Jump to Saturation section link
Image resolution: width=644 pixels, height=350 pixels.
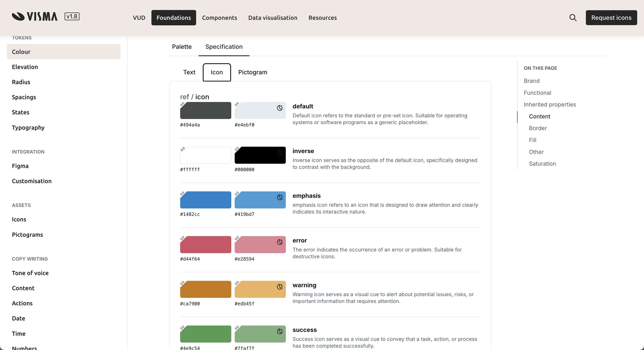pyautogui.click(x=542, y=164)
